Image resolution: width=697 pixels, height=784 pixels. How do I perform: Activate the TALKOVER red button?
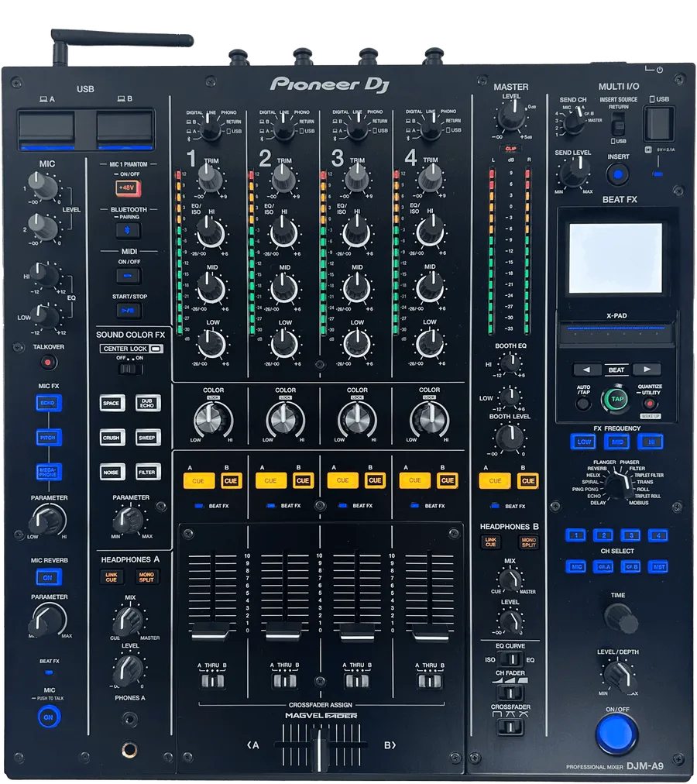[49, 362]
